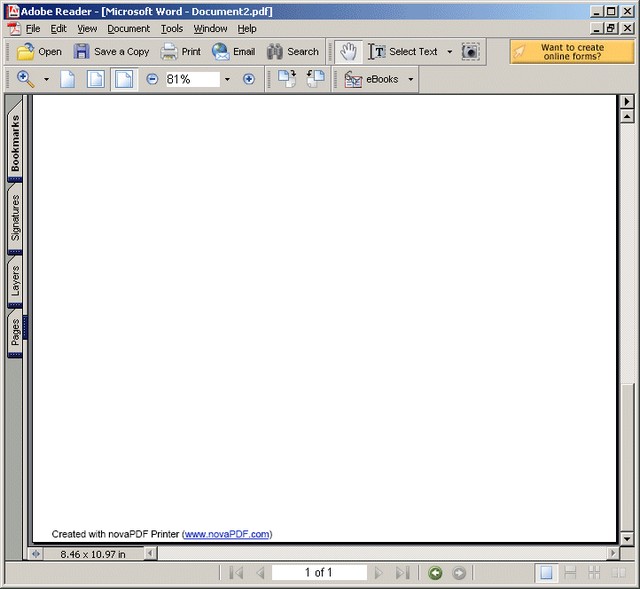Toggle Facing pages layout icon
This screenshot has height=589, width=640.
point(618,573)
